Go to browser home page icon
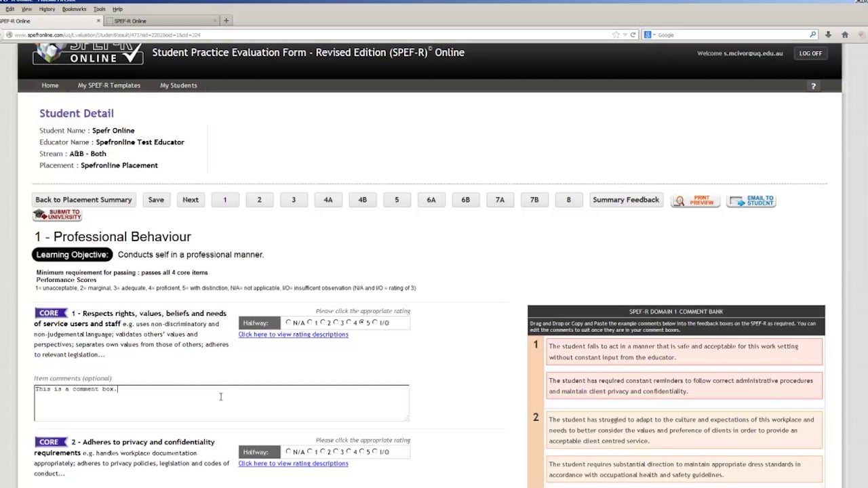The width and height of the screenshot is (868, 488). (845, 35)
